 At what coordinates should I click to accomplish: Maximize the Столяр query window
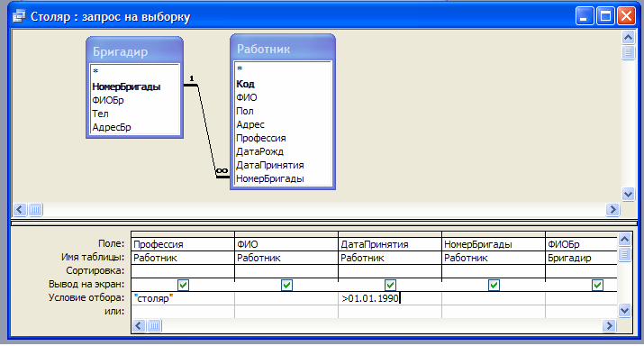tap(605, 16)
